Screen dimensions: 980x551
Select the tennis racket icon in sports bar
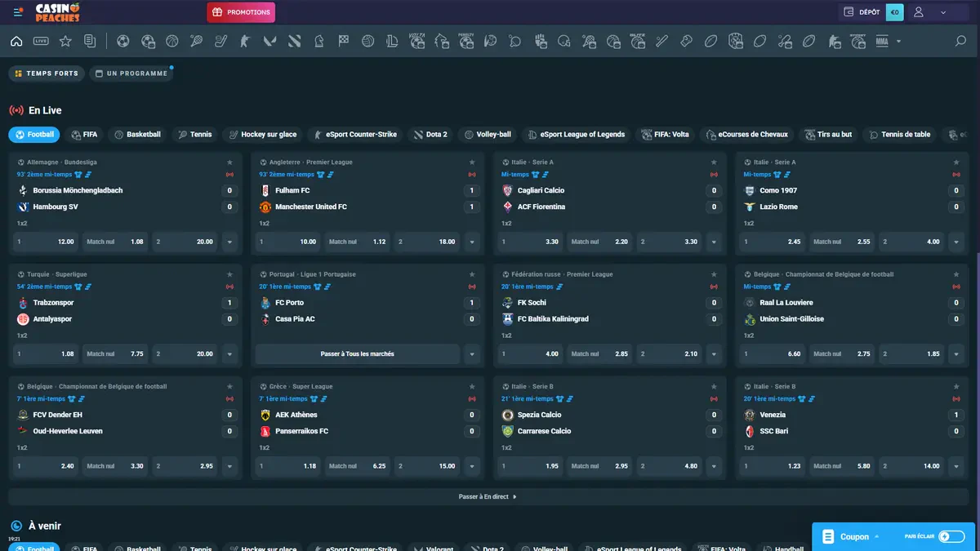click(x=197, y=41)
